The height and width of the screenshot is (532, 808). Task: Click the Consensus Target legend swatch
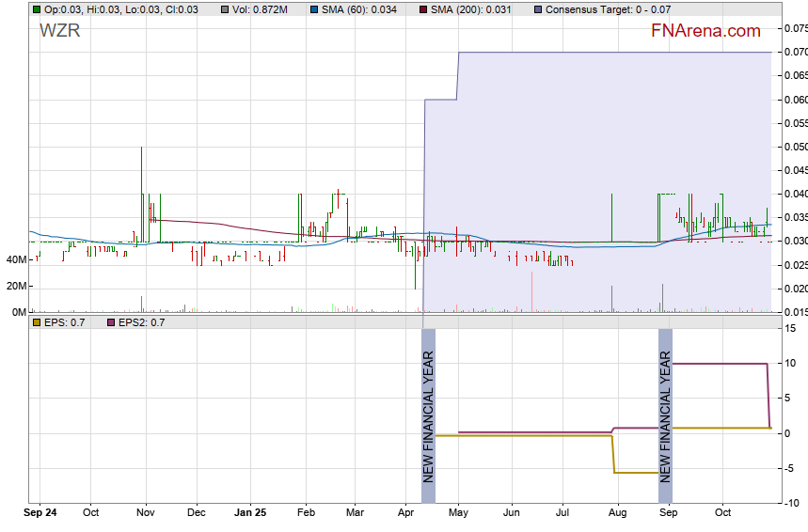[537, 9]
